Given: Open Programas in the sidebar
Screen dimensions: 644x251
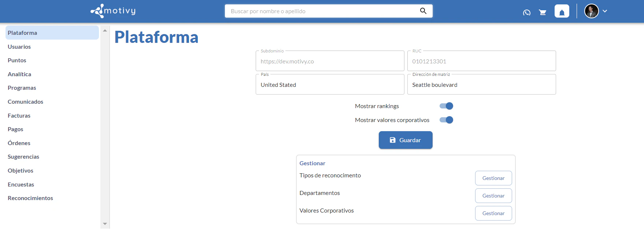Looking at the screenshot, I should pos(52,88).
